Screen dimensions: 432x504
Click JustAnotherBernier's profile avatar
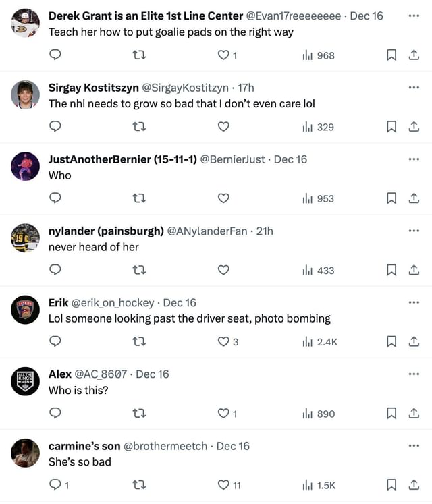pyautogui.click(x=25, y=166)
